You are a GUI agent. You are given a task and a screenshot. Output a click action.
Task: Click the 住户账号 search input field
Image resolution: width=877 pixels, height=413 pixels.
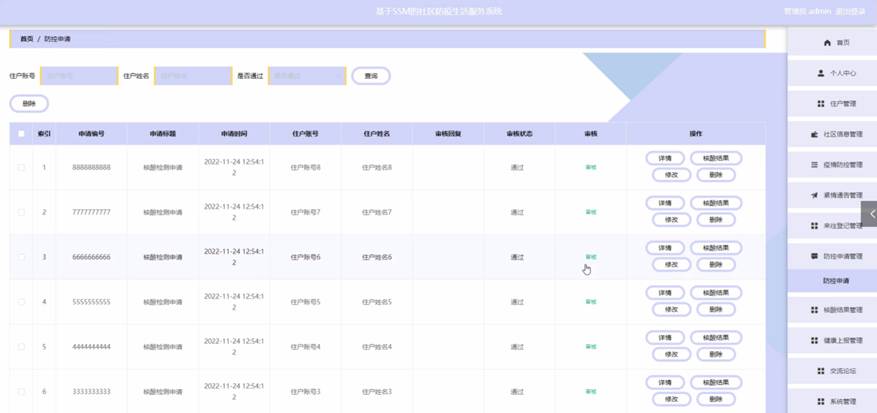pos(79,76)
